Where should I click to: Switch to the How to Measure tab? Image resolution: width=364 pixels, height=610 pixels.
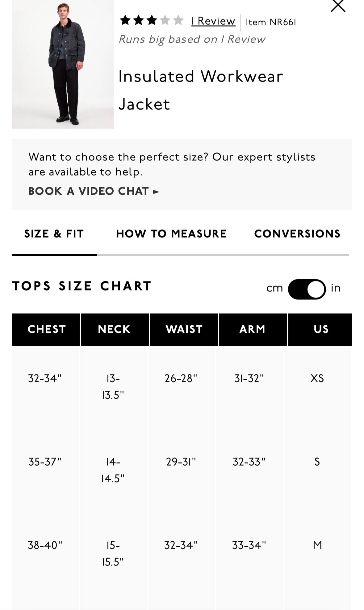tap(171, 234)
